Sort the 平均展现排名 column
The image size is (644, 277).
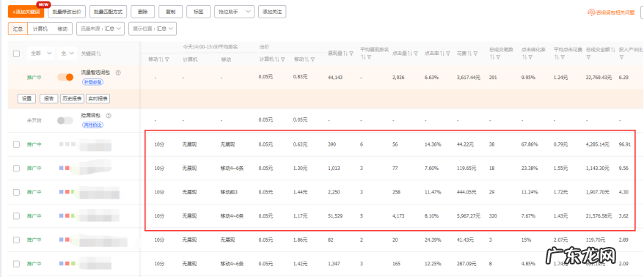pyautogui.click(x=364, y=57)
